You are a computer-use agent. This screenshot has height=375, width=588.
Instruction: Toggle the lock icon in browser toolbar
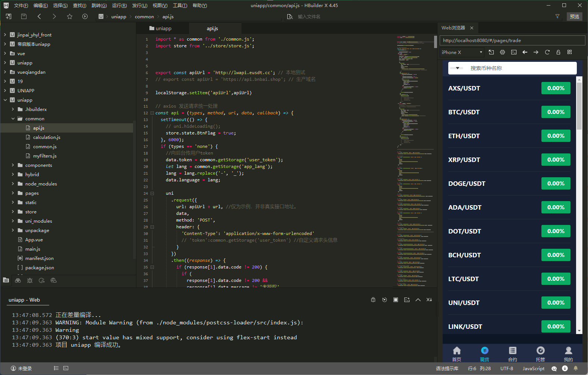tap(558, 52)
